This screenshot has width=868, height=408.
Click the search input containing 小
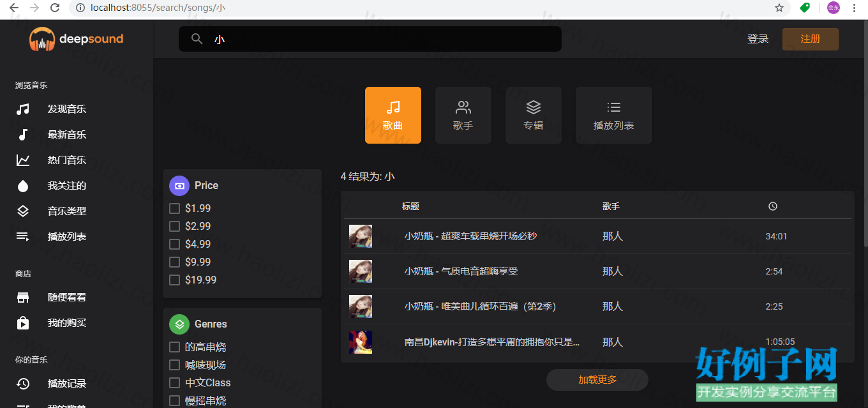(x=370, y=39)
